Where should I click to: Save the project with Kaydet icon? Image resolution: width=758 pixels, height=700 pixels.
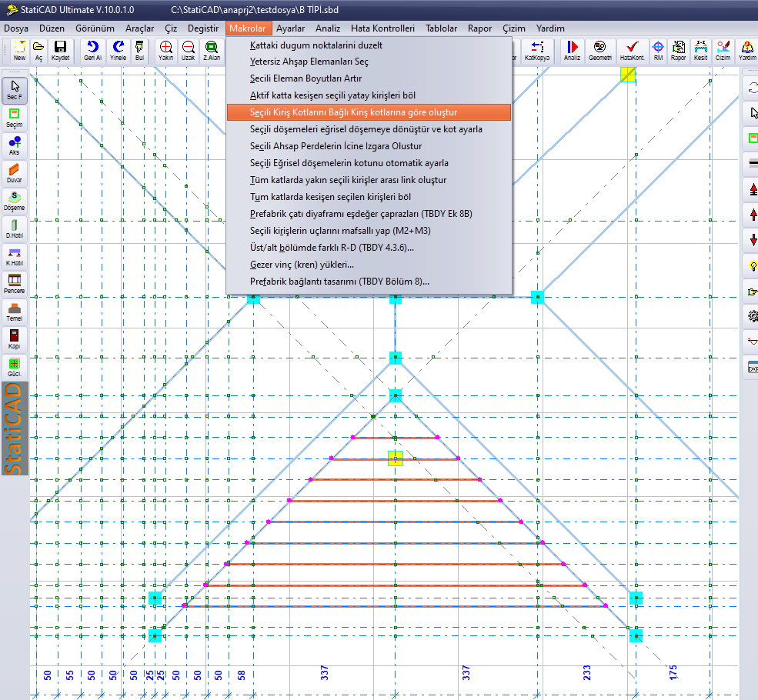click(61, 51)
